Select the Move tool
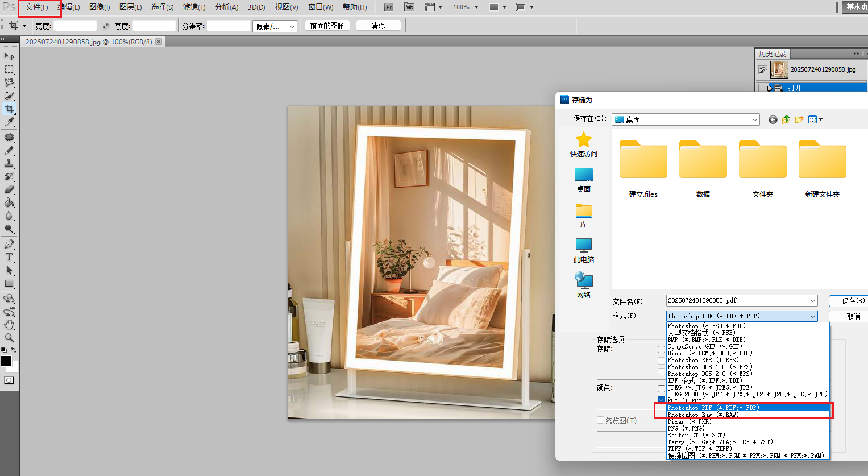Image resolution: width=868 pixels, height=476 pixels. pos(9,56)
